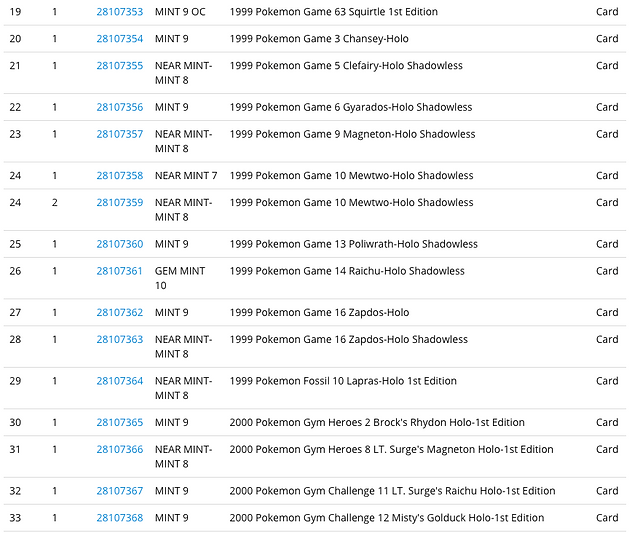Open cert number 28107367 link
The height and width of the screenshot is (533, 640).
tap(120, 491)
